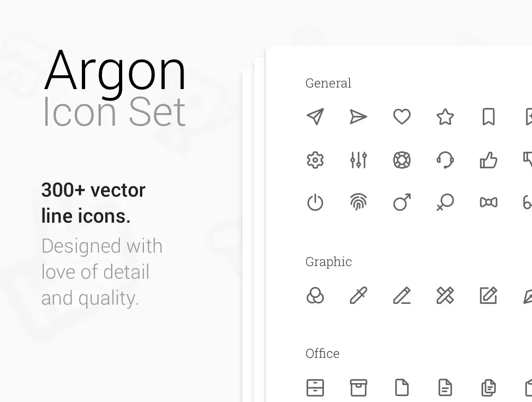The width and height of the screenshot is (532, 402).
Task: Click the pencil with underline icon
Action: pyautogui.click(x=402, y=295)
